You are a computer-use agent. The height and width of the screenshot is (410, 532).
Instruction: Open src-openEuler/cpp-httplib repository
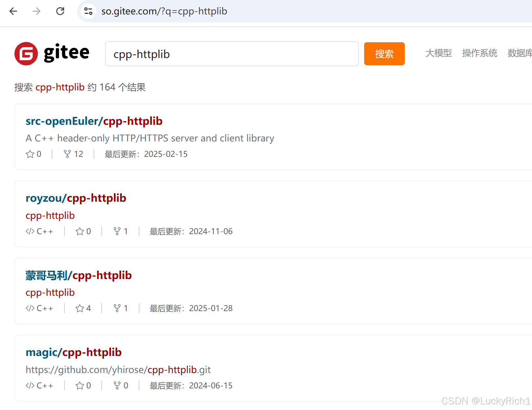94,121
